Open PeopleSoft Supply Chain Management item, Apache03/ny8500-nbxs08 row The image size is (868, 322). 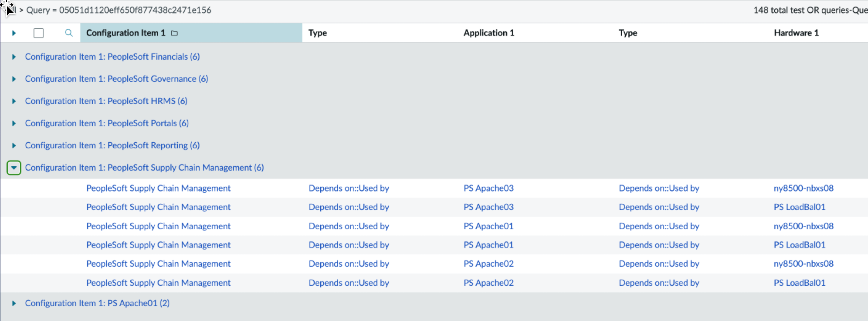(x=159, y=188)
